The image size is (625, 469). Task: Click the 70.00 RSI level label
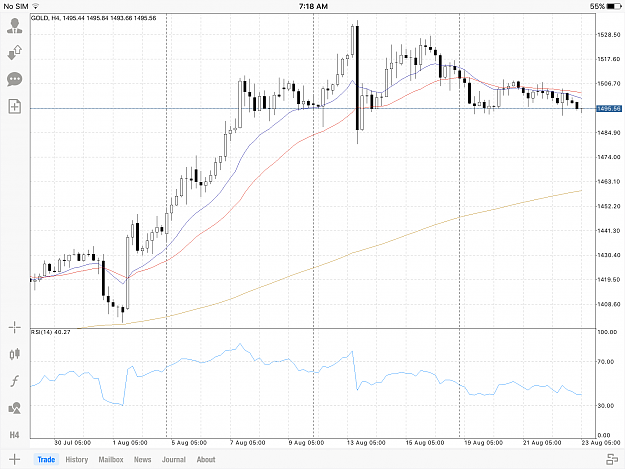606,361
